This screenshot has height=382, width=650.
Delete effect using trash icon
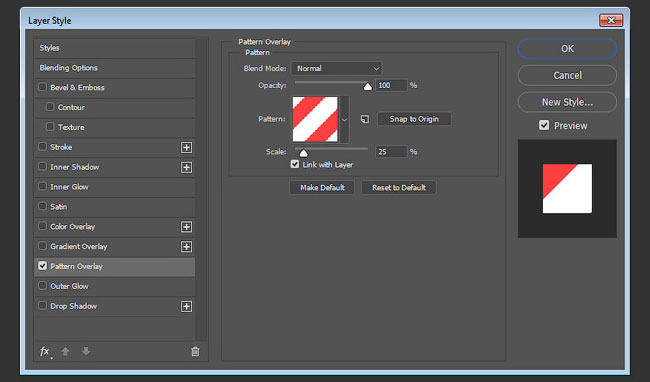click(x=195, y=351)
